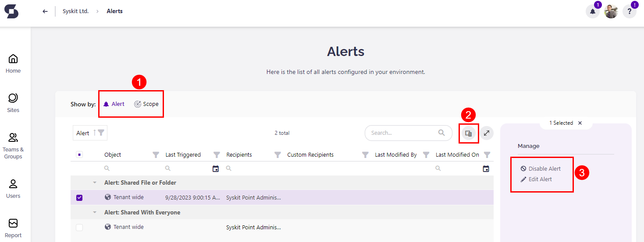The image size is (644, 242).
Task: Open filter for Last Modified By column
Action: 426,154
